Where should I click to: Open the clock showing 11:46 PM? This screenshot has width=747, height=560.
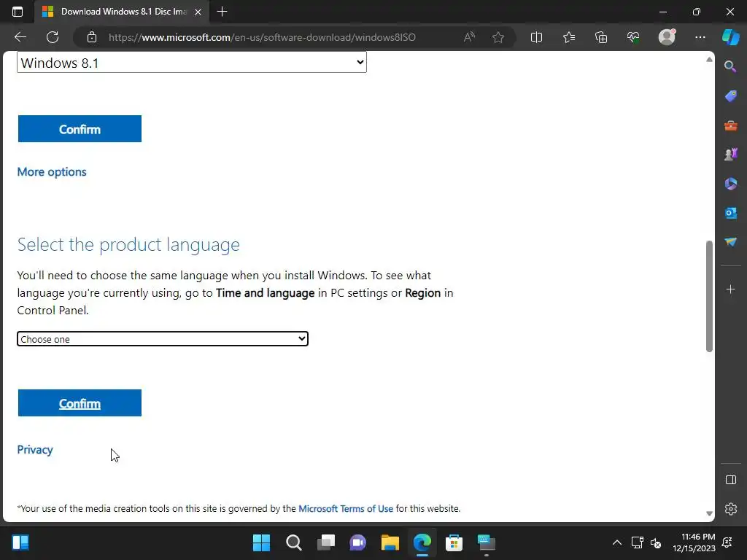coord(694,542)
